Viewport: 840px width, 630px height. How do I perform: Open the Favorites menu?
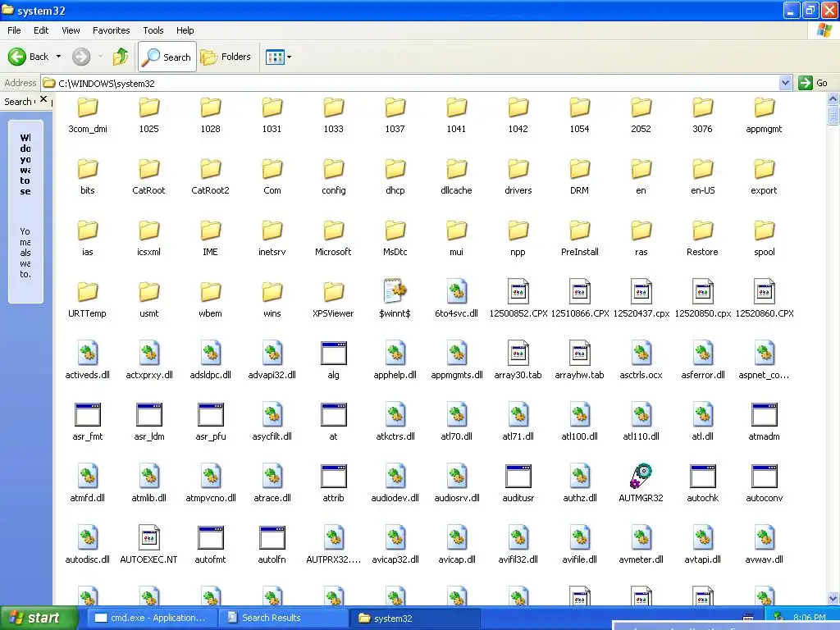[111, 30]
